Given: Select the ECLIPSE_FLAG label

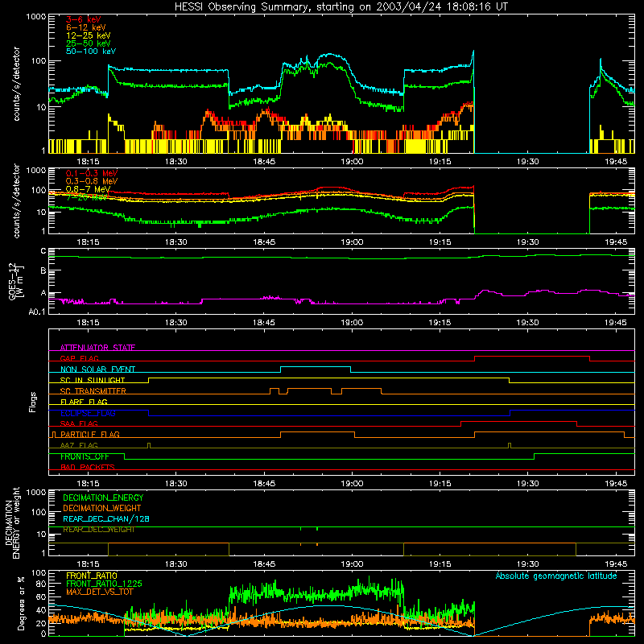Looking at the screenshot, I should click(x=88, y=413).
